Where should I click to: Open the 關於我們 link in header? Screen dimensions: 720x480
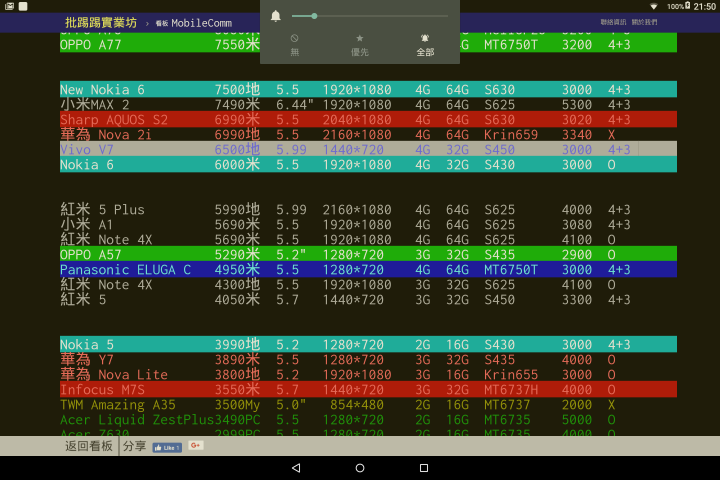pos(644,22)
